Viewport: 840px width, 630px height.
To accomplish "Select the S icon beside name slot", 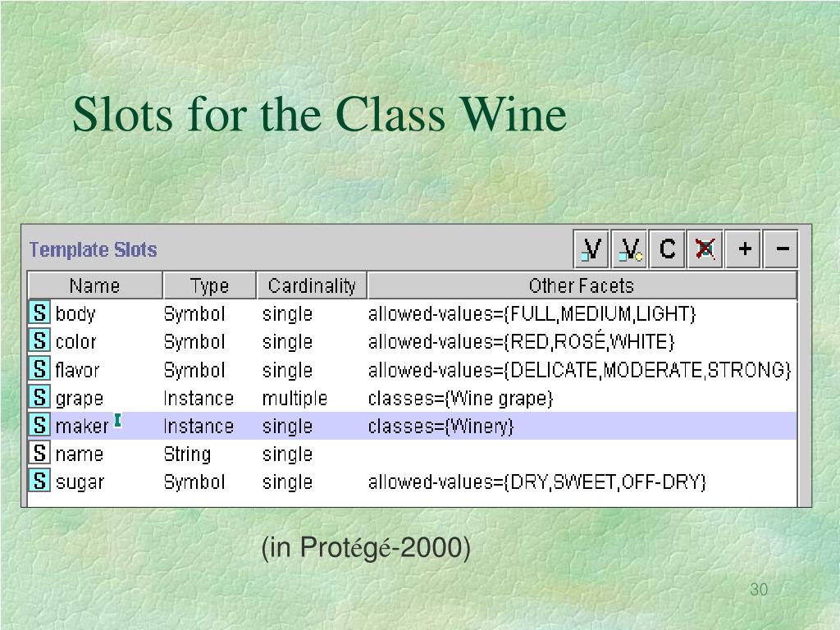I will click(x=39, y=453).
